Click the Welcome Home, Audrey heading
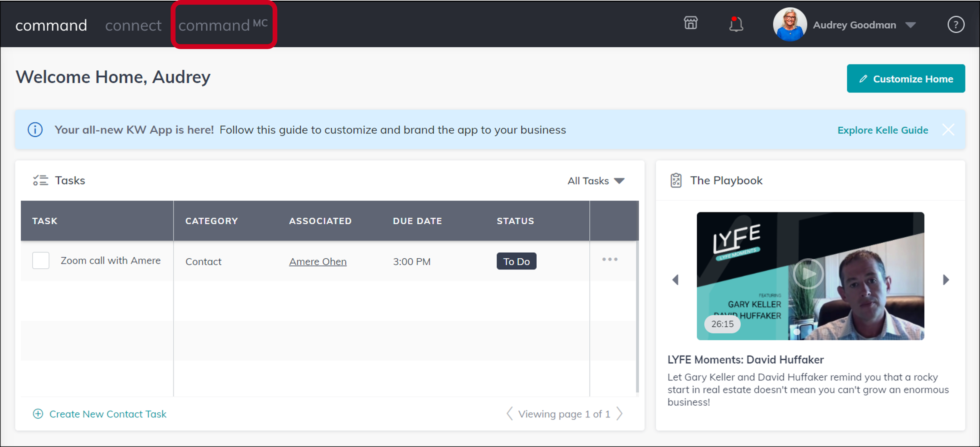980x447 pixels. click(113, 77)
